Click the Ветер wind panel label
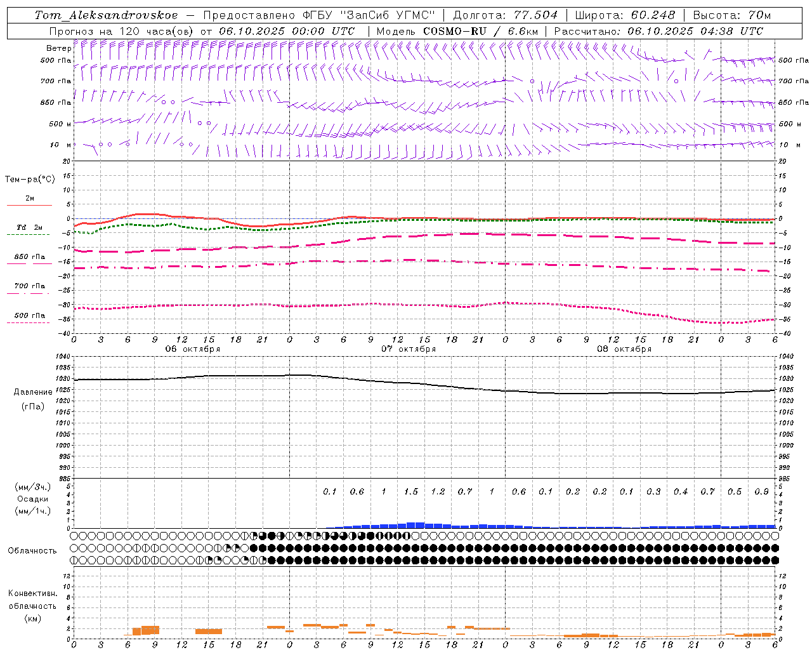Image resolution: width=812 pixels, height=650 pixels. [58, 48]
